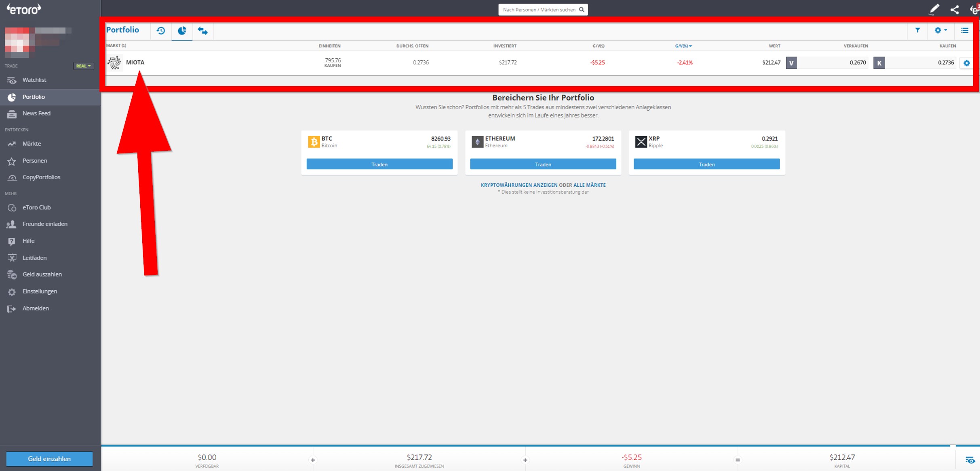Click the WERT column header
The width and height of the screenshot is (980, 471).
(x=774, y=46)
